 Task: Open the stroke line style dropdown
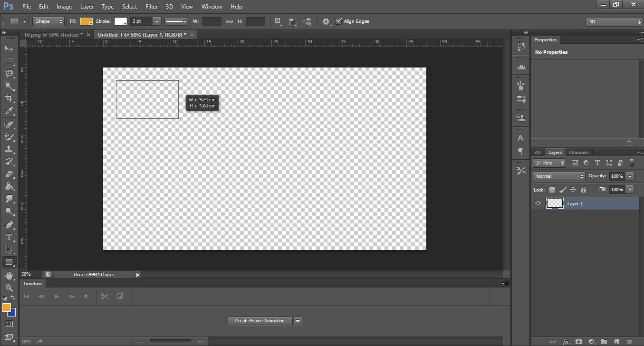click(176, 21)
